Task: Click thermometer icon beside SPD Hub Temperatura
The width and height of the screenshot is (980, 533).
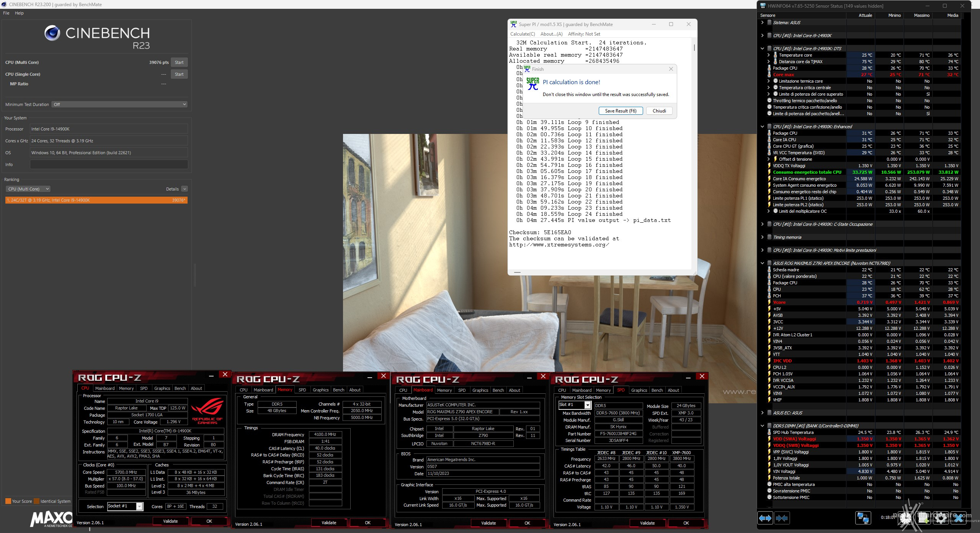Action: coord(769,432)
